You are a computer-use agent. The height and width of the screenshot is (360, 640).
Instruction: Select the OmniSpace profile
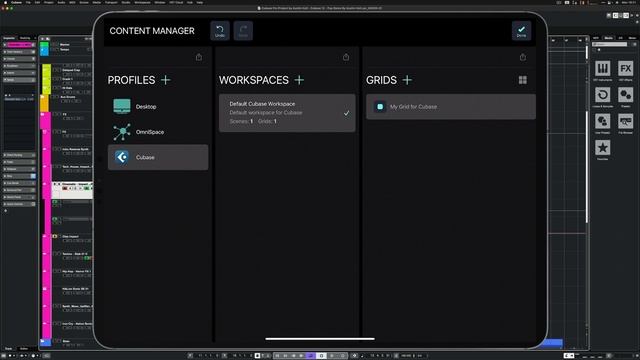(x=158, y=132)
